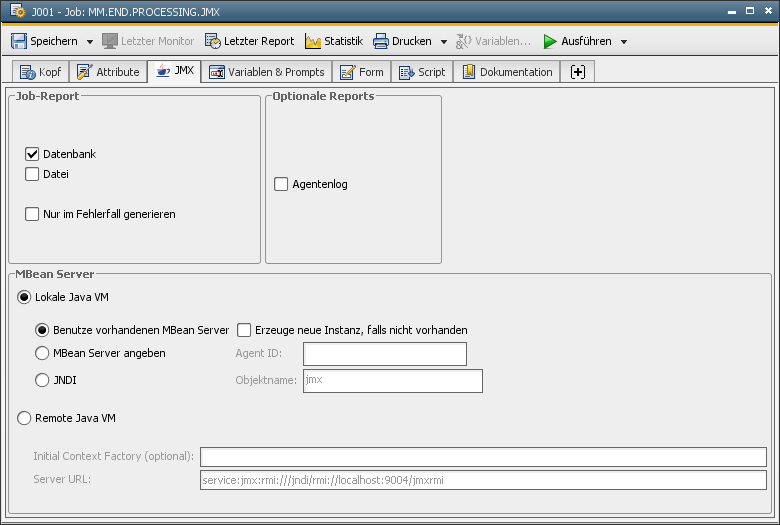The image size is (780, 525).
Task: Enable the Agentenlog optional report
Action: [281, 184]
